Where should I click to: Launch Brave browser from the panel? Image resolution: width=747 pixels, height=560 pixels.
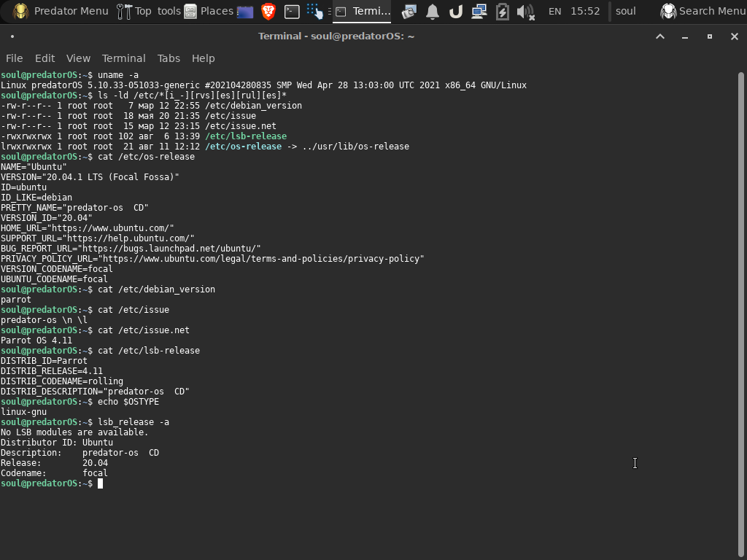tap(268, 12)
